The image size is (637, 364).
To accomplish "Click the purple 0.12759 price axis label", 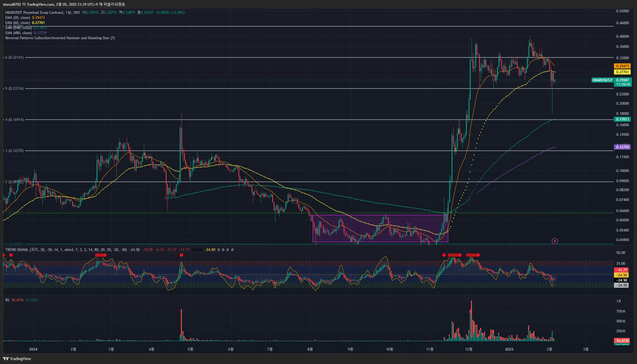I will coord(622,147).
